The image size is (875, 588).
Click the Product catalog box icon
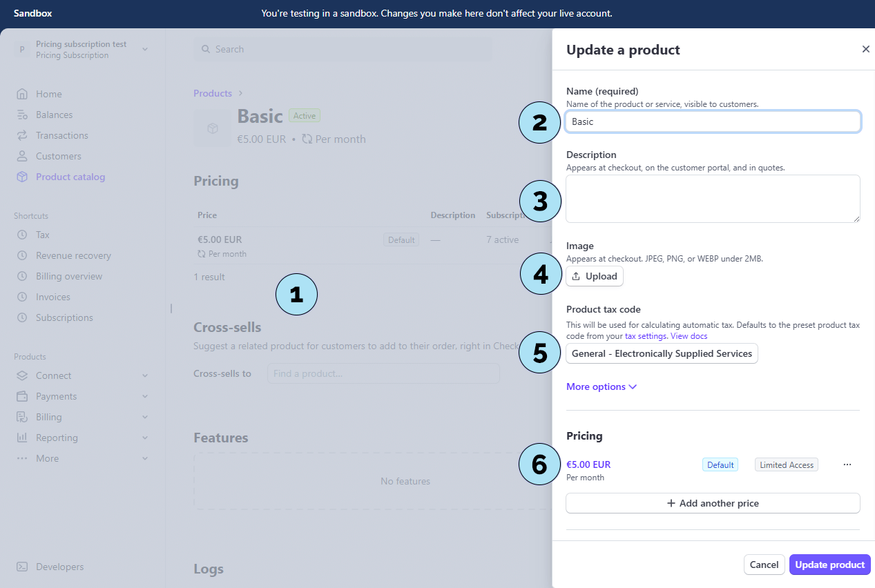pos(22,177)
